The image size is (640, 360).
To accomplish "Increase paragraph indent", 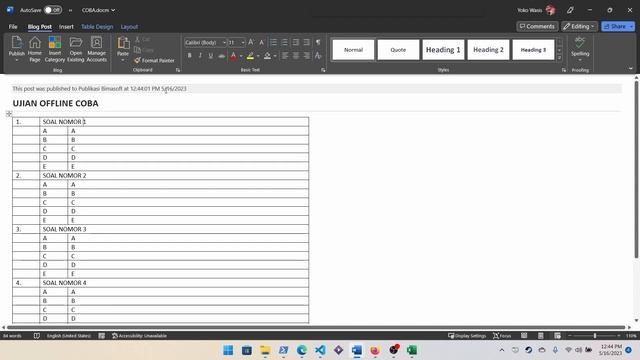I will [x=307, y=42].
